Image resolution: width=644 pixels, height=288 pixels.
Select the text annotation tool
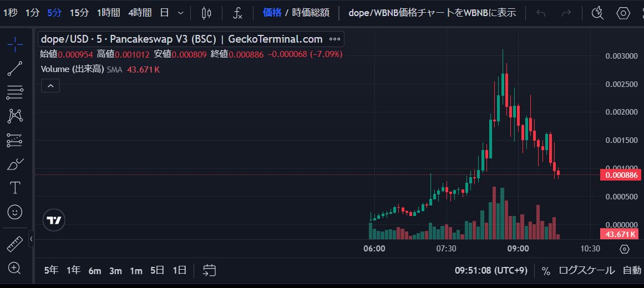[x=15, y=188]
